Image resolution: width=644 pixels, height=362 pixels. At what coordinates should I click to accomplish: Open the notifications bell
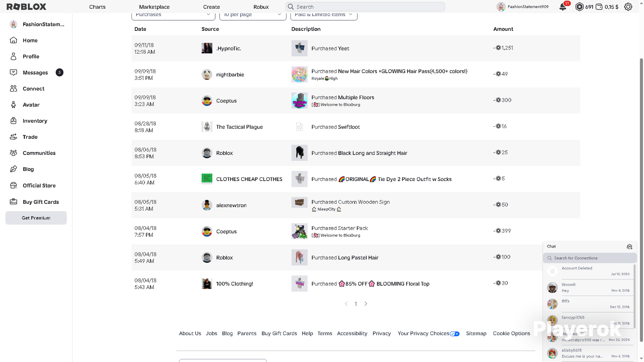pyautogui.click(x=563, y=7)
